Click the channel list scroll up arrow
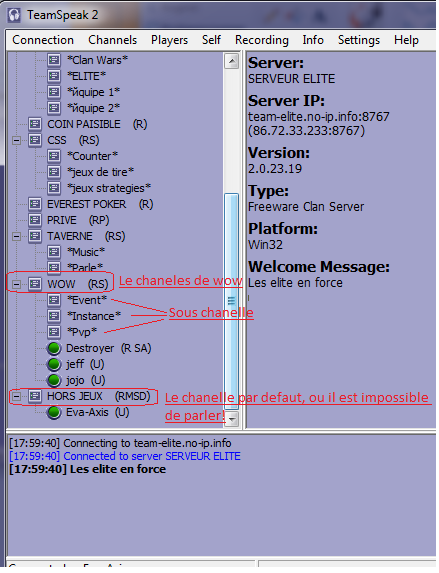The image size is (439, 573). [x=232, y=61]
